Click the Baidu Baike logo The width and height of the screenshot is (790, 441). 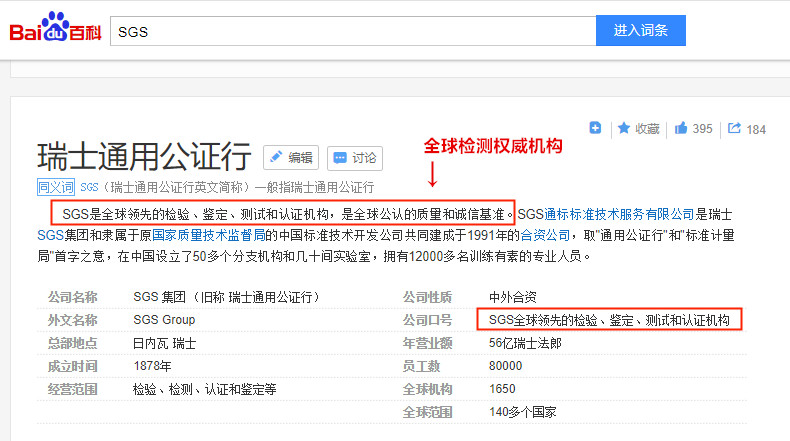(55, 27)
